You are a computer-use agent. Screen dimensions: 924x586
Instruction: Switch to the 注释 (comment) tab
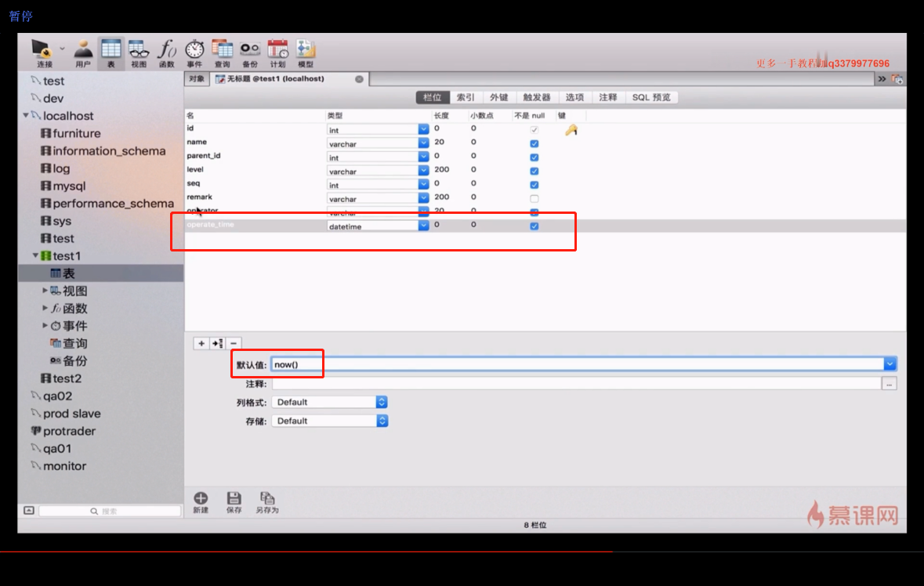pos(607,97)
